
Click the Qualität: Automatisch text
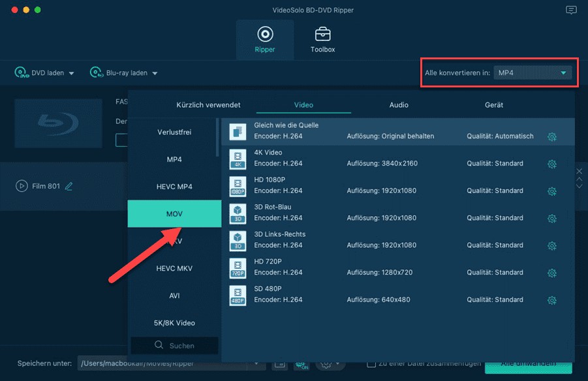coord(500,136)
